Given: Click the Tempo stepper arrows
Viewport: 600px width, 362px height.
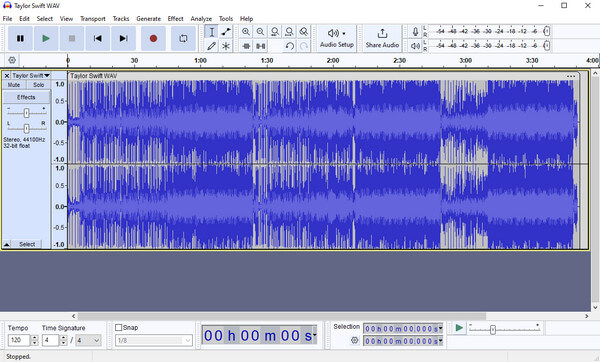Looking at the screenshot, I should coord(35,340).
